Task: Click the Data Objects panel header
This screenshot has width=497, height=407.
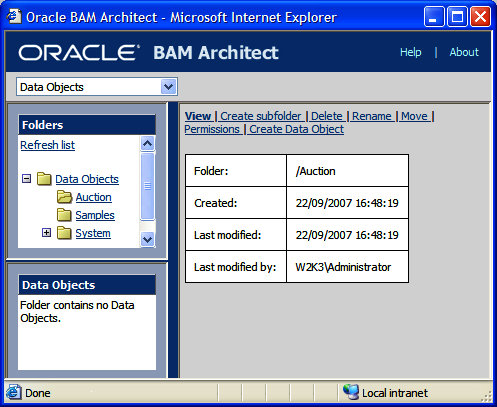Action: coord(87,285)
